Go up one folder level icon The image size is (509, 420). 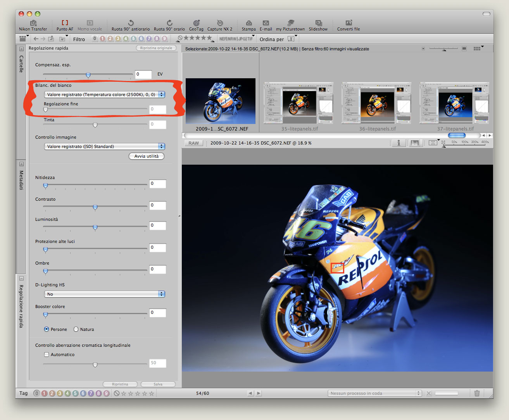[51, 39]
